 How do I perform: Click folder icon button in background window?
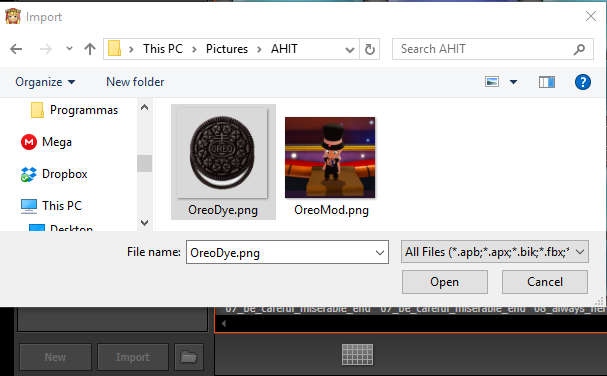pos(189,357)
